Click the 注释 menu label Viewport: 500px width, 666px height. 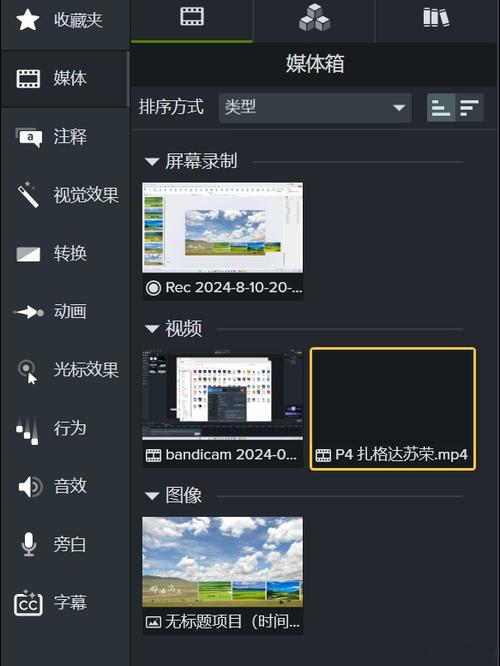(70, 137)
